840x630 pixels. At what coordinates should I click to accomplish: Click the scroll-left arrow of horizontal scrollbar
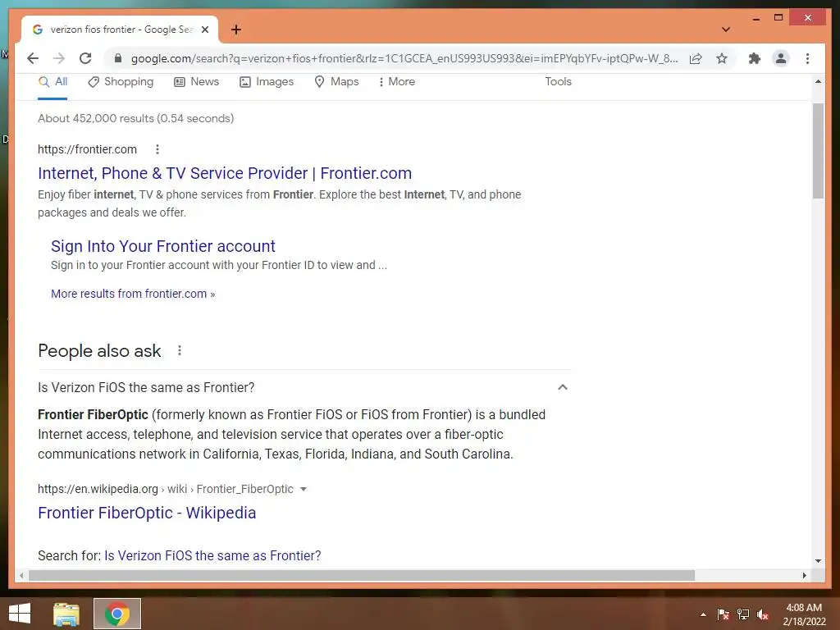coord(21,575)
